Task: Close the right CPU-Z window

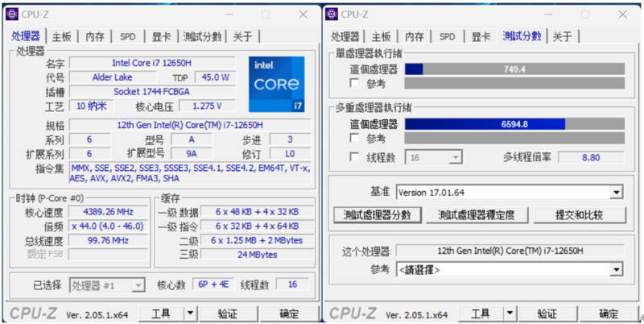Action: [622, 15]
